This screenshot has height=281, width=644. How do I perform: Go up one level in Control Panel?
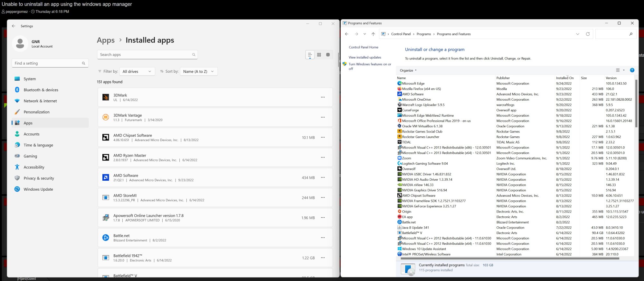pyautogui.click(x=373, y=34)
